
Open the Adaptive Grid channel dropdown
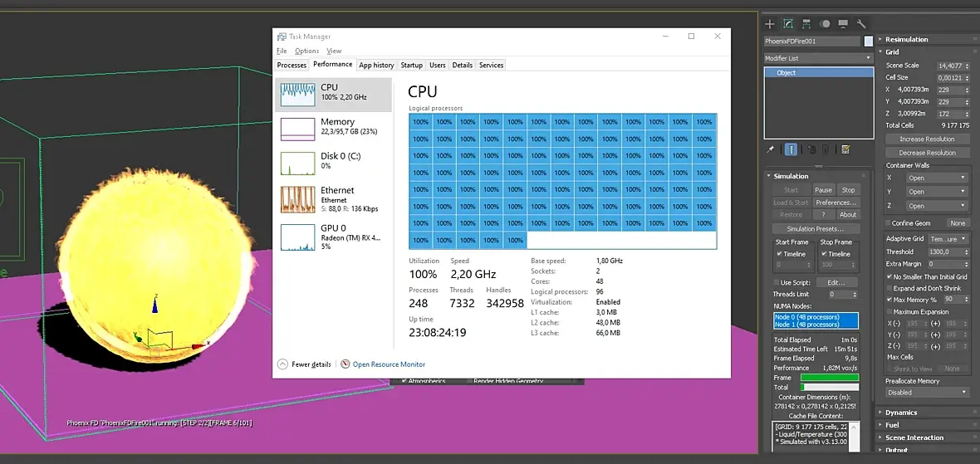click(948, 238)
